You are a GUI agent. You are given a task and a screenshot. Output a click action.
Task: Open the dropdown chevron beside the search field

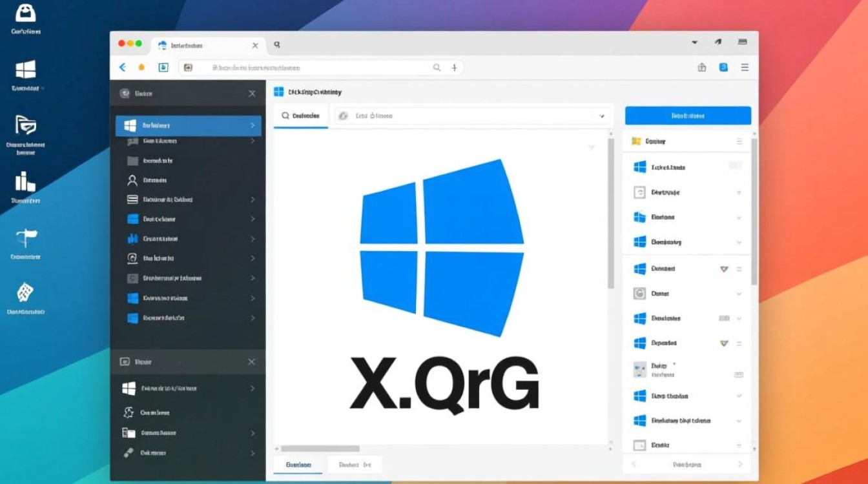601,116
